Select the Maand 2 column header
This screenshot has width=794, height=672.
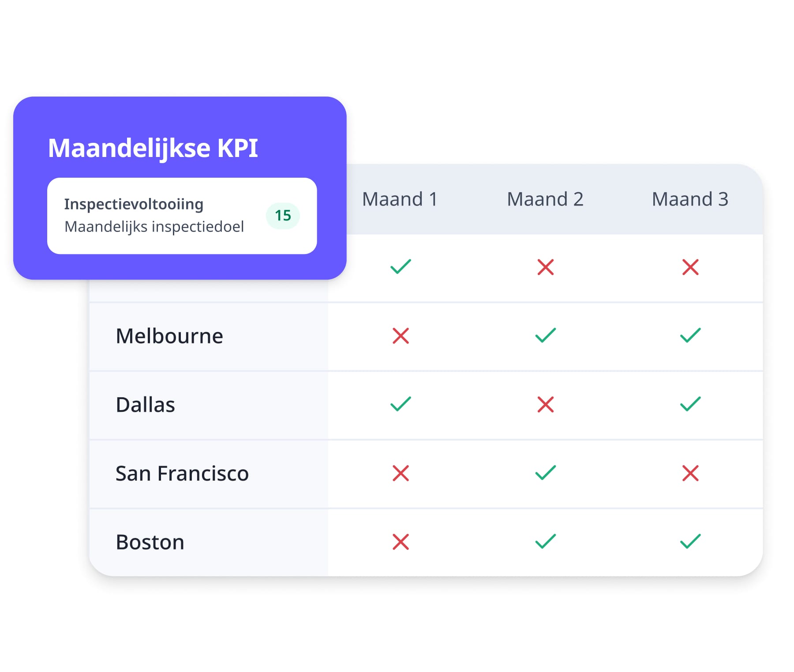[x=545, y=199]
